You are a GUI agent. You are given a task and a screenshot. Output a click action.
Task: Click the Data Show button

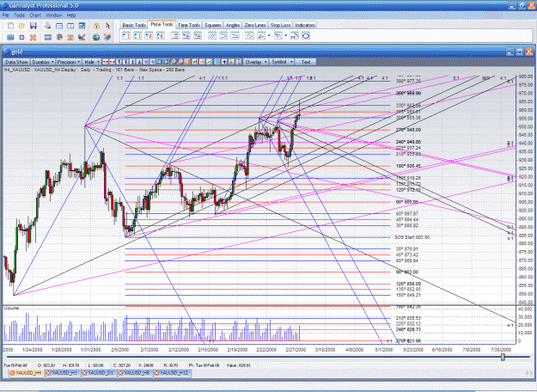[16, 62]
